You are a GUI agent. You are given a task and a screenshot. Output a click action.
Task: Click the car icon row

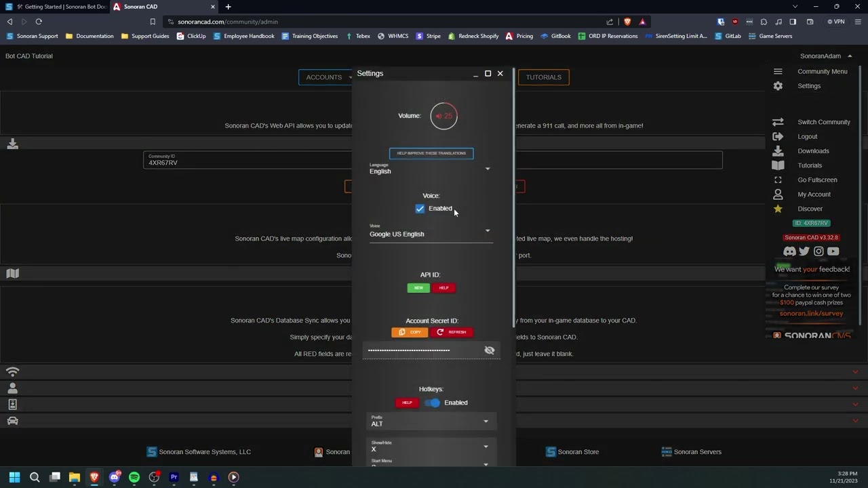[12, 421]
